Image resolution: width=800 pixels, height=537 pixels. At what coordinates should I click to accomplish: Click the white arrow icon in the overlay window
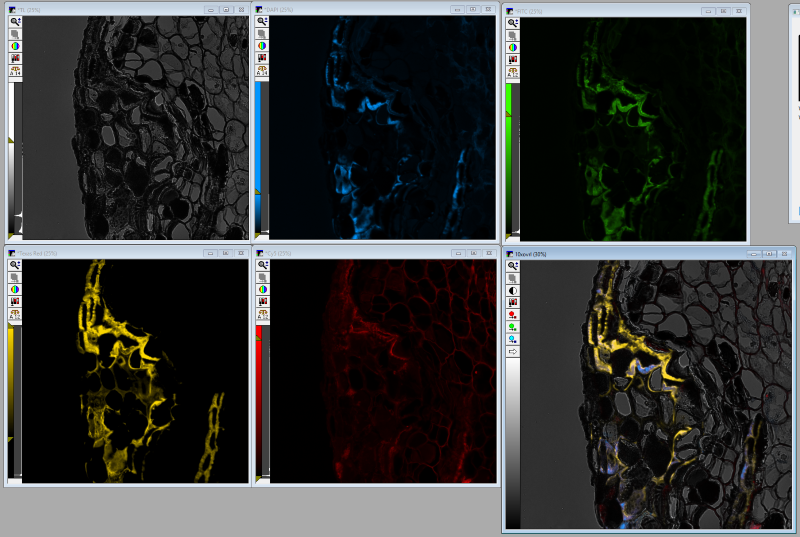pos(513,352)
